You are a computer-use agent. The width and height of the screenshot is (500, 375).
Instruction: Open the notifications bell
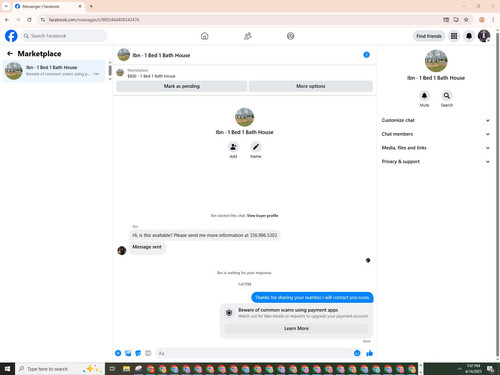pos(469,36)
